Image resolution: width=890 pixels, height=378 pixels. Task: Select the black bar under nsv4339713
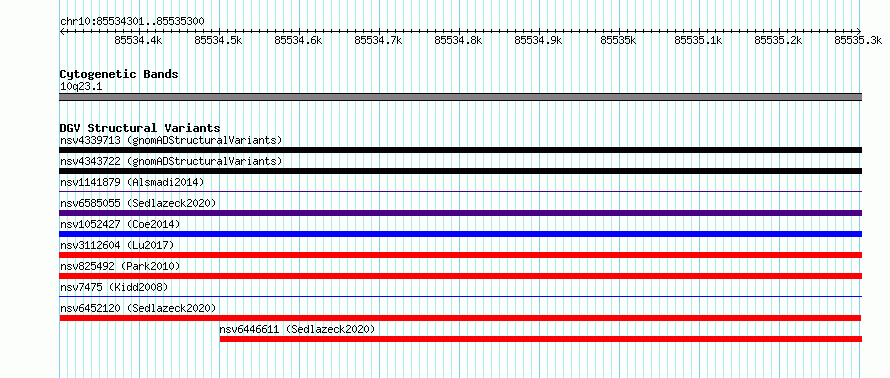coord(460,150)
